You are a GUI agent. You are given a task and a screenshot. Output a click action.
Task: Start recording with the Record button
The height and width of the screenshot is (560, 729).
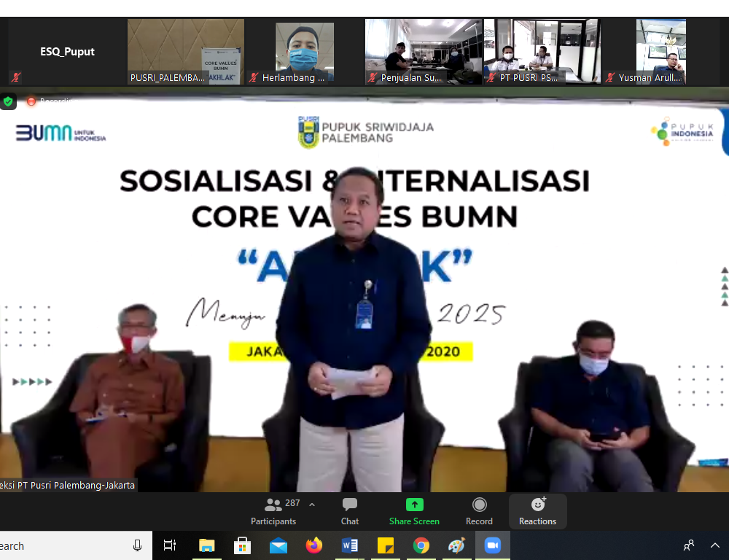coord(479,511)
